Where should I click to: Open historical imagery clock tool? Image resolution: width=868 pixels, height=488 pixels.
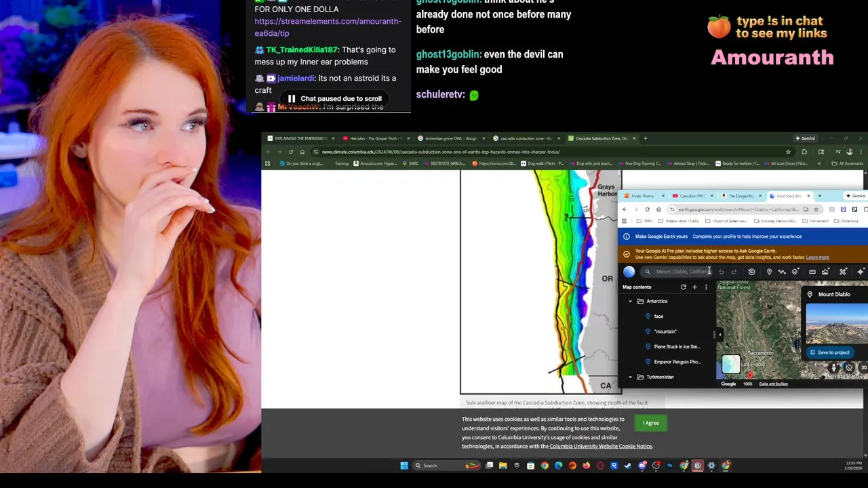click(751, 272)
